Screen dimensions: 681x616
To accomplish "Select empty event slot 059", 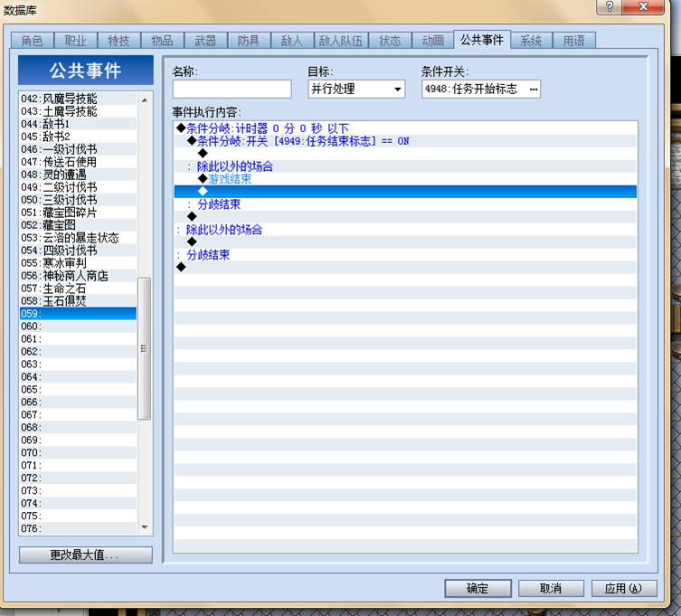I will pyautogui.click(x=78, y=313).
